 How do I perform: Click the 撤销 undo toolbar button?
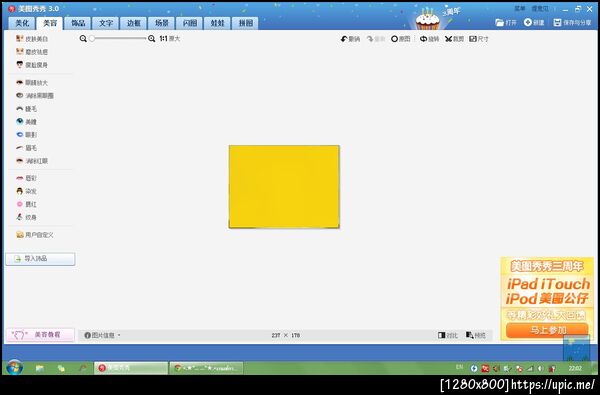[x=350, y=39]
